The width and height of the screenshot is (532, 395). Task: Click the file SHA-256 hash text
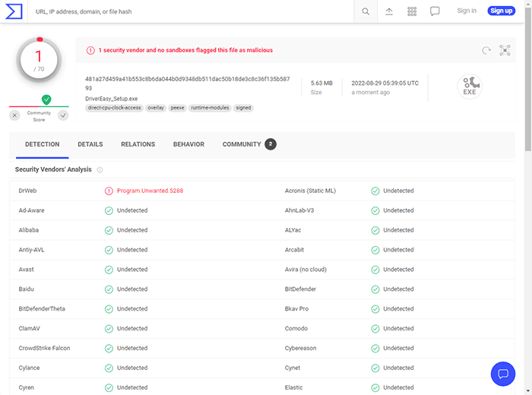[187, 84]
